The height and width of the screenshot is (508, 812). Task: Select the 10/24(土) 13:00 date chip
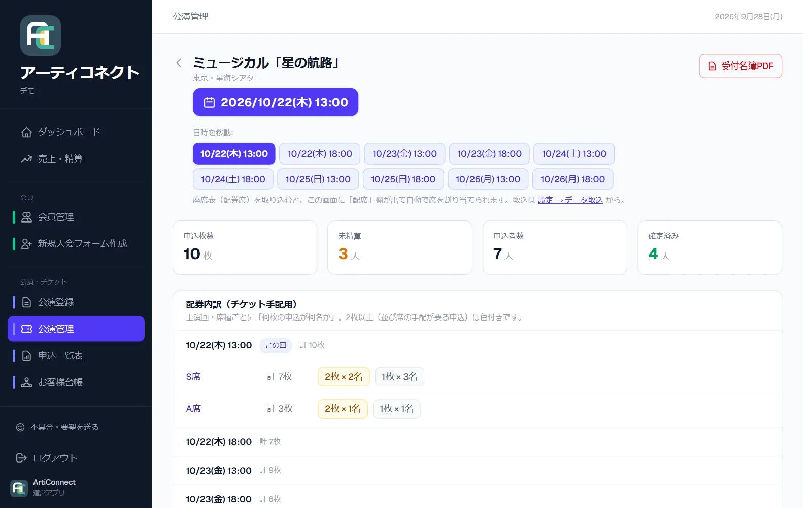[574, 154]
